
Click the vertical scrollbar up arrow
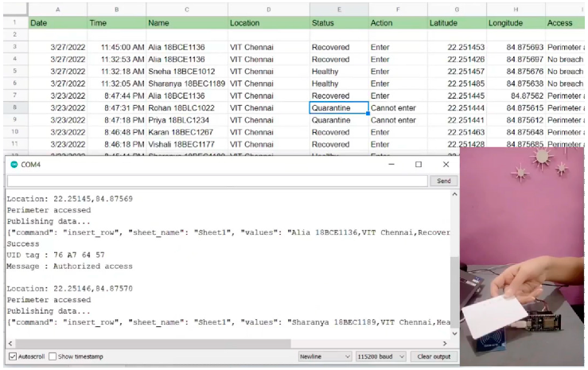tap(454, 194)
